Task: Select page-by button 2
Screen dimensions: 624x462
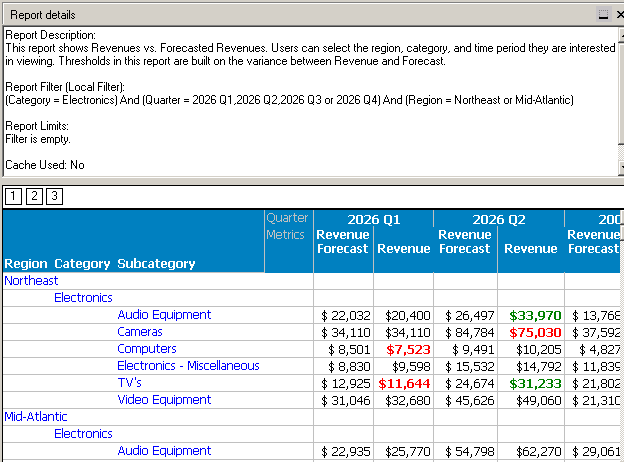Action: coord(33,196)
